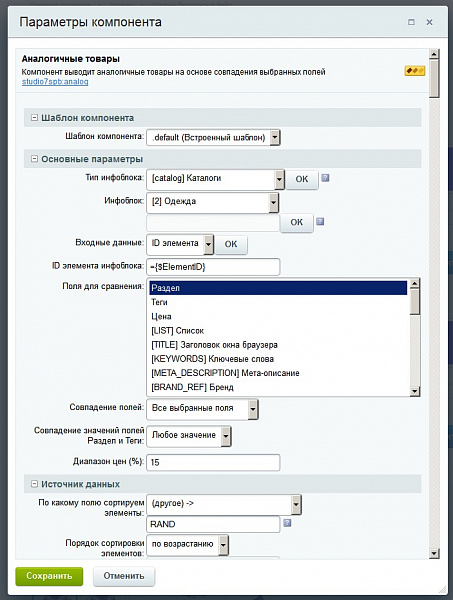Click the help icon next to RAND field

(287, 523)
